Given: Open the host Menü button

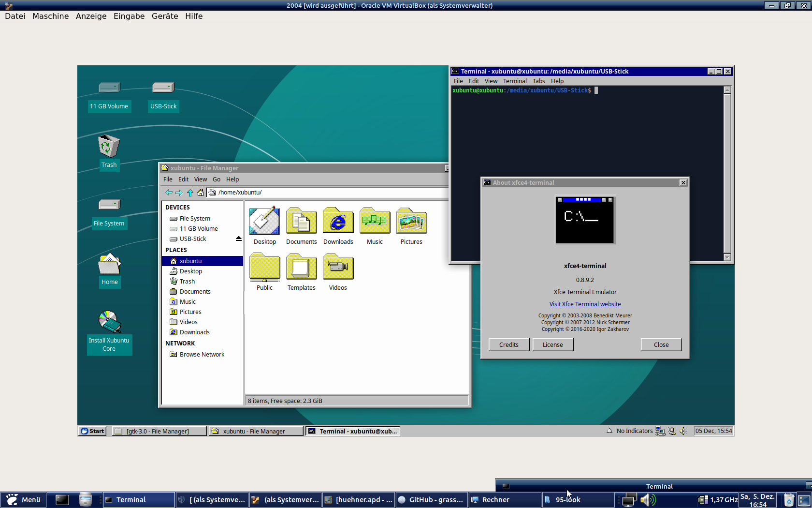Looking at the screenshot, I should (24, 500).
